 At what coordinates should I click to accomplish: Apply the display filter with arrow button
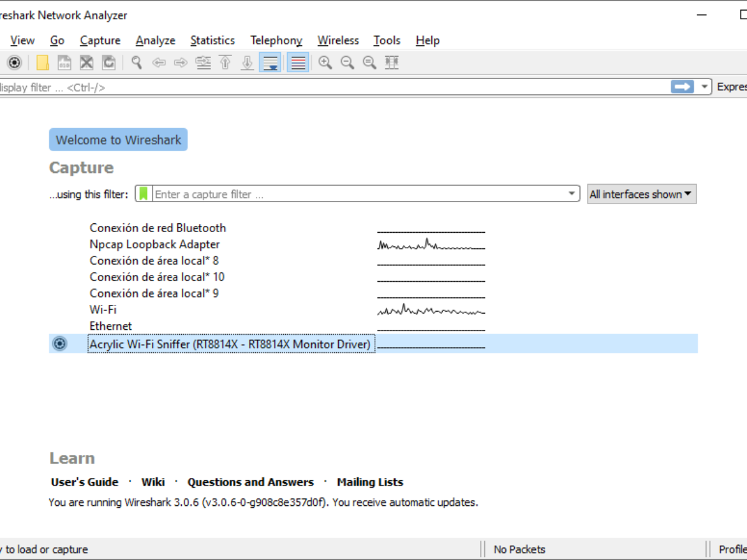coord(682,87)
